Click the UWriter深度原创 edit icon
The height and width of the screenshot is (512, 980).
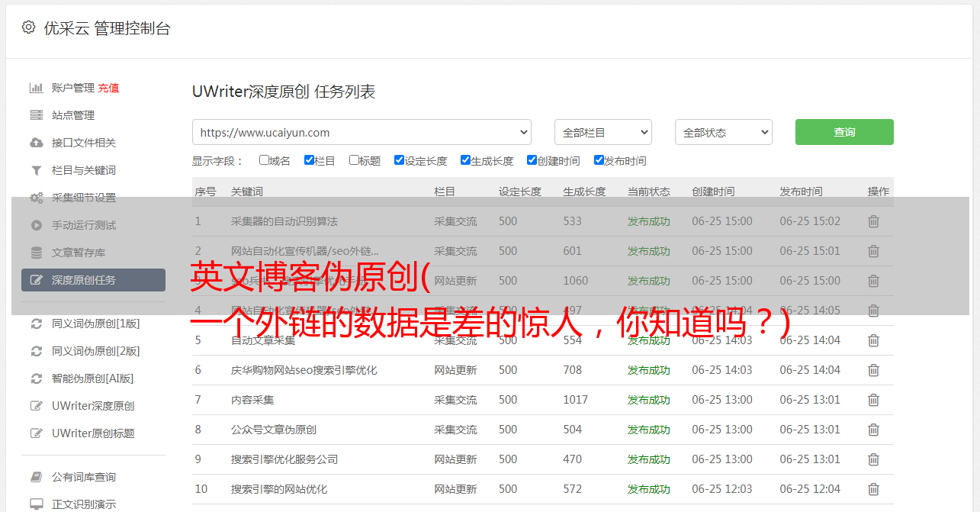click(36, 406)
